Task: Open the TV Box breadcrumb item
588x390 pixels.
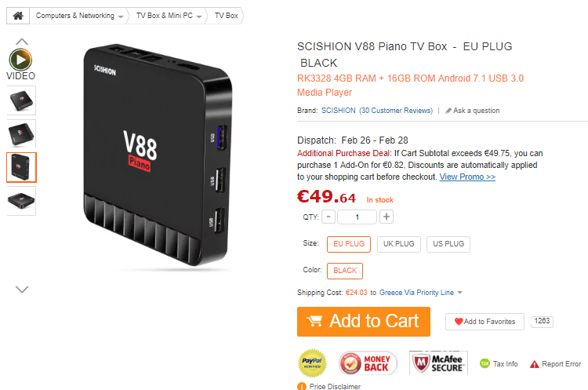Action: [226, 16]
